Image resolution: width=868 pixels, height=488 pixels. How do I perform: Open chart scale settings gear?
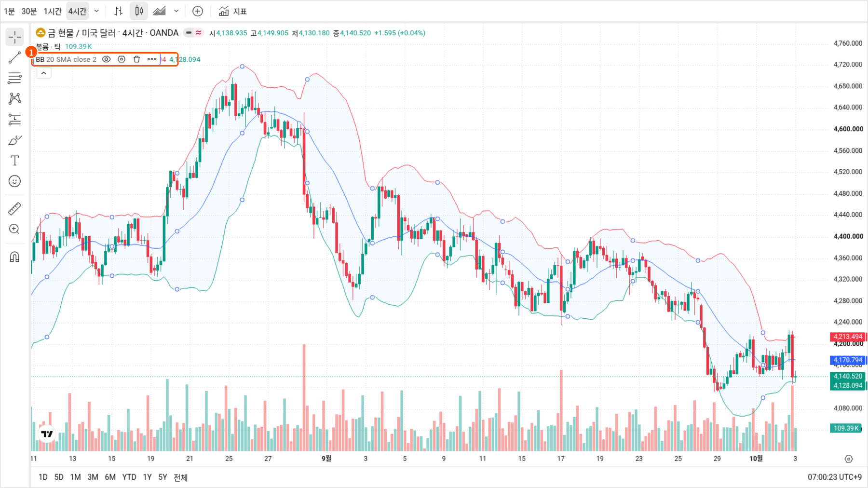pos(849,459)
